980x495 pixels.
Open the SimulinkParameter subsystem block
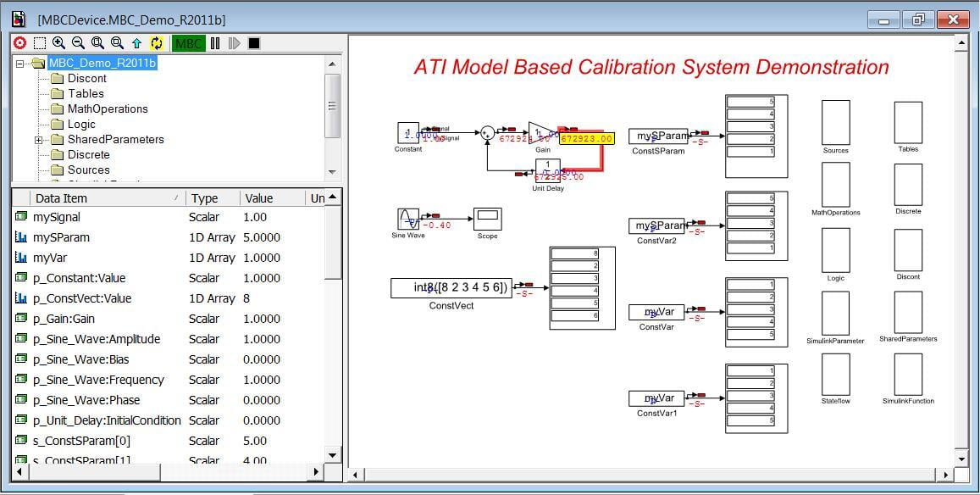[x=836, y=313]
